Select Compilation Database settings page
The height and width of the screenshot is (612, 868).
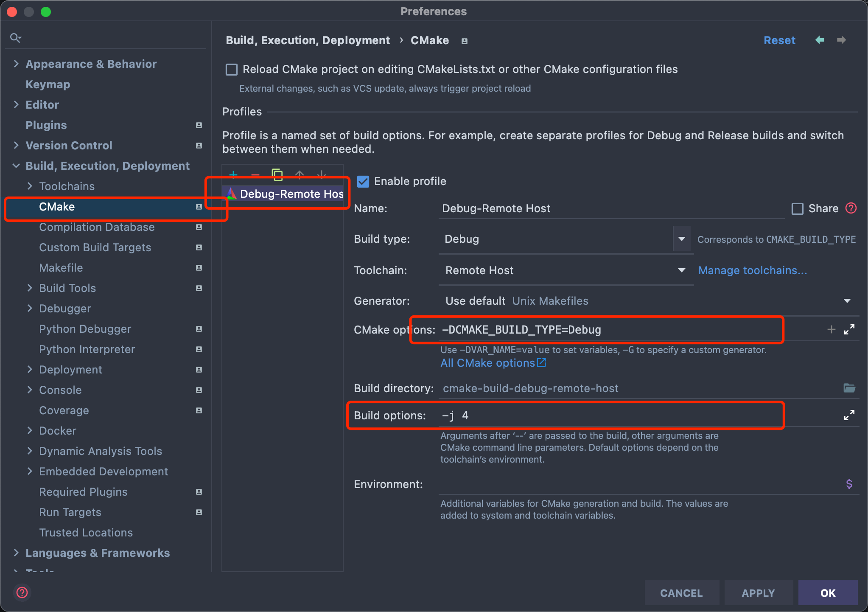pos(97,227)
